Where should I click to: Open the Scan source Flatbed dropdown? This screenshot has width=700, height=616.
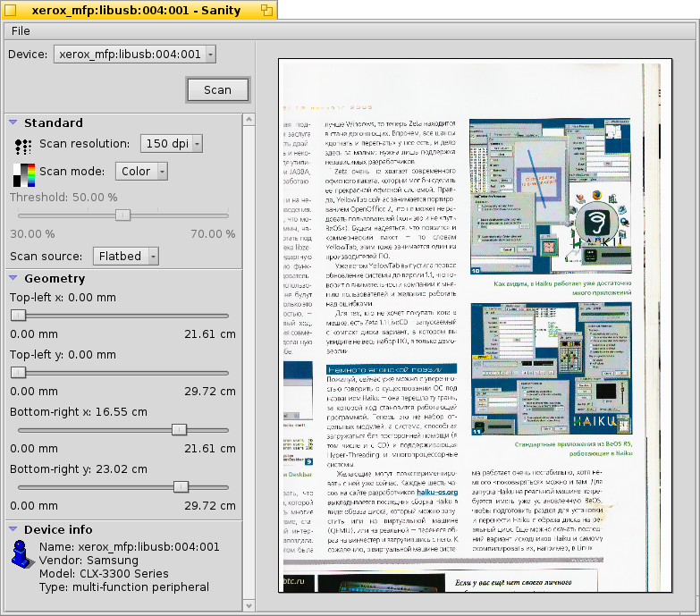click(126, 256)
